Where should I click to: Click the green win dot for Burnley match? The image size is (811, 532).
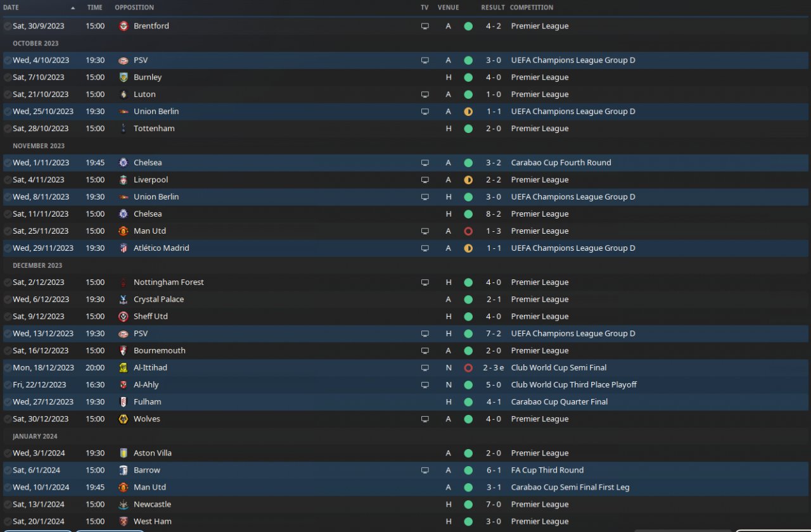click(x=468, y=77)
